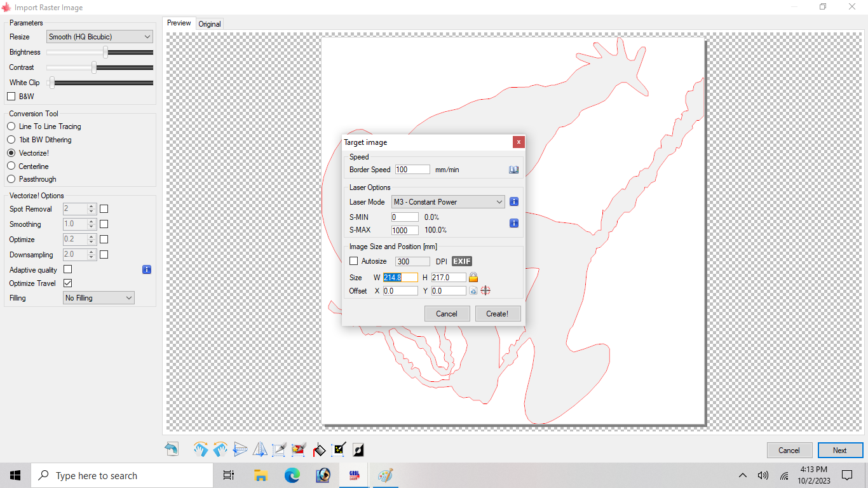Enable the Smoothing checkbox
The width and height of the screenshot is (868, 488).
coord(104,224)
